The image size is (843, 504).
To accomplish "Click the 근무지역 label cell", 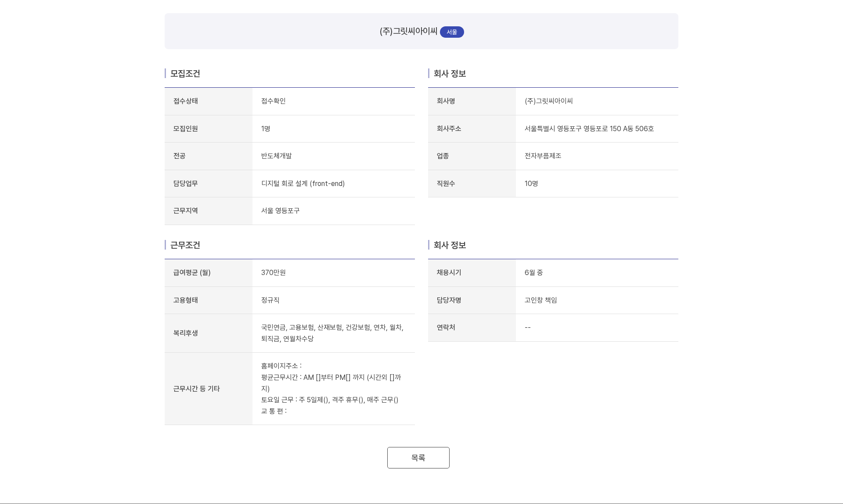I will pyautogui.click(x=209, y=211).
